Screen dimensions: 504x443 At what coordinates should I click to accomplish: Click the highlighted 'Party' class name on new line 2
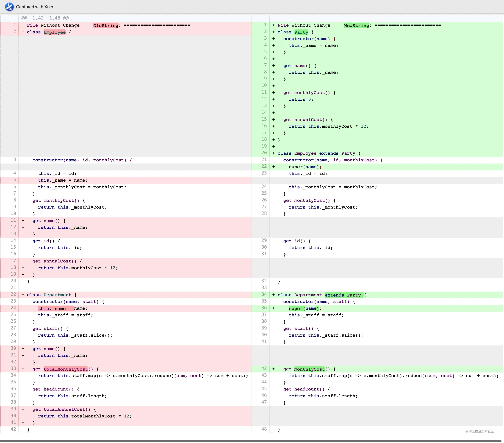[301, 32]
